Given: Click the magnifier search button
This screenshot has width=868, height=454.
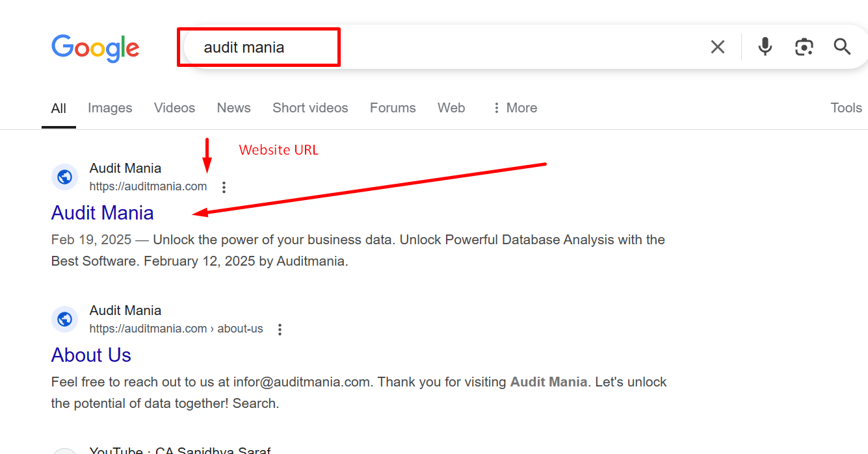Looking at the screenshot, I should tap(842, 47).
